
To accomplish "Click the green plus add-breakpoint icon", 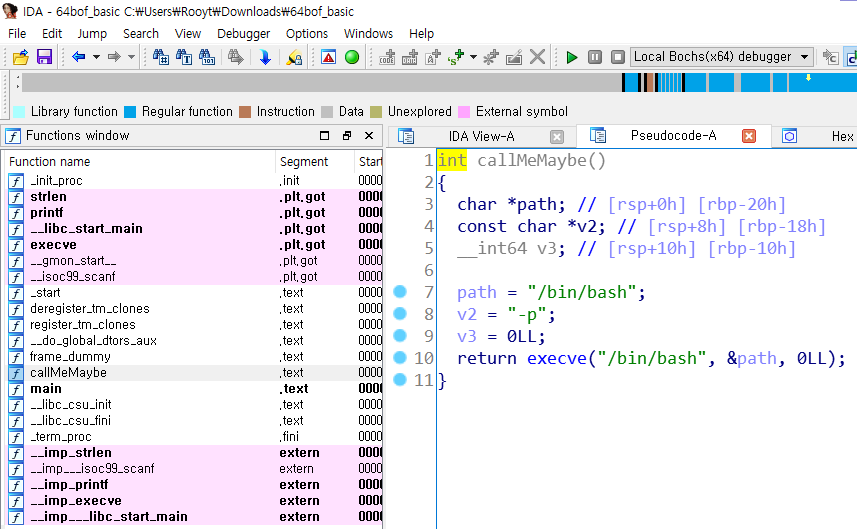I will (x=456, y=57).
